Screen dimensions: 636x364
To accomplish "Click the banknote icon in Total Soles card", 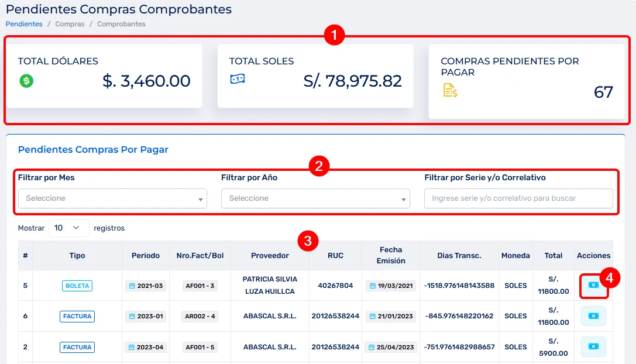I will pos(237,79).
